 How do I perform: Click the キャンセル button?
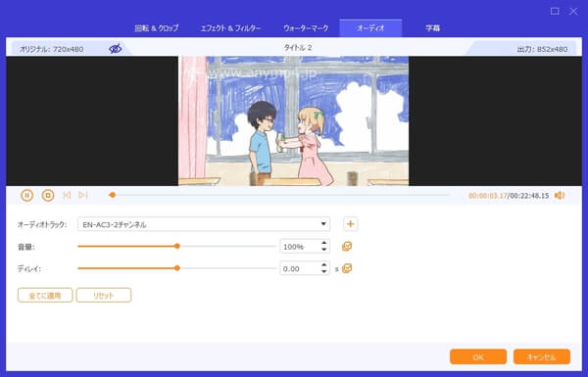click(x=542, y=356)
